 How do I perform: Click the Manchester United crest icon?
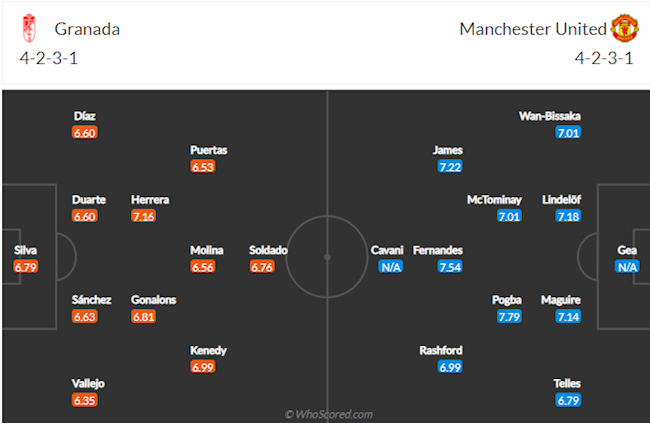tap(624, 28)
